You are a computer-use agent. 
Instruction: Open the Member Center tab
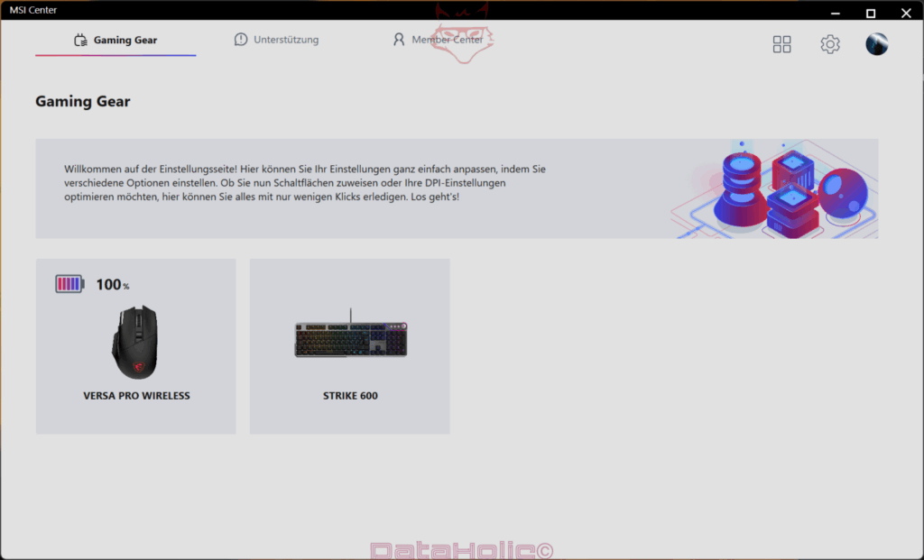(438, 40)
